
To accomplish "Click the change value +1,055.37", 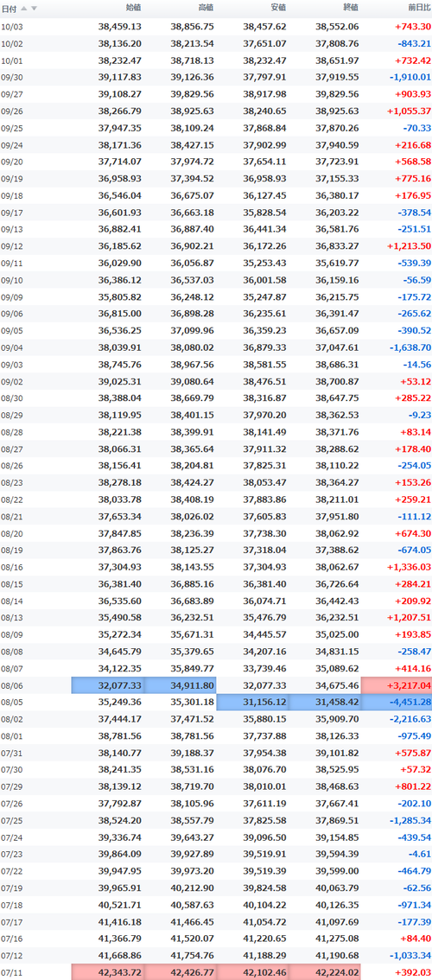I will click(410, 111).
